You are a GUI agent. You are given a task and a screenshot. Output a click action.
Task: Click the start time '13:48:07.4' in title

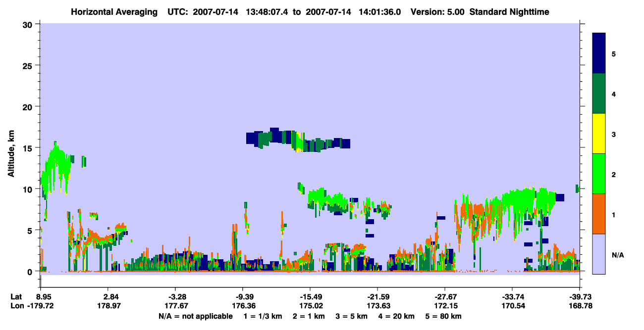[266, 12]
